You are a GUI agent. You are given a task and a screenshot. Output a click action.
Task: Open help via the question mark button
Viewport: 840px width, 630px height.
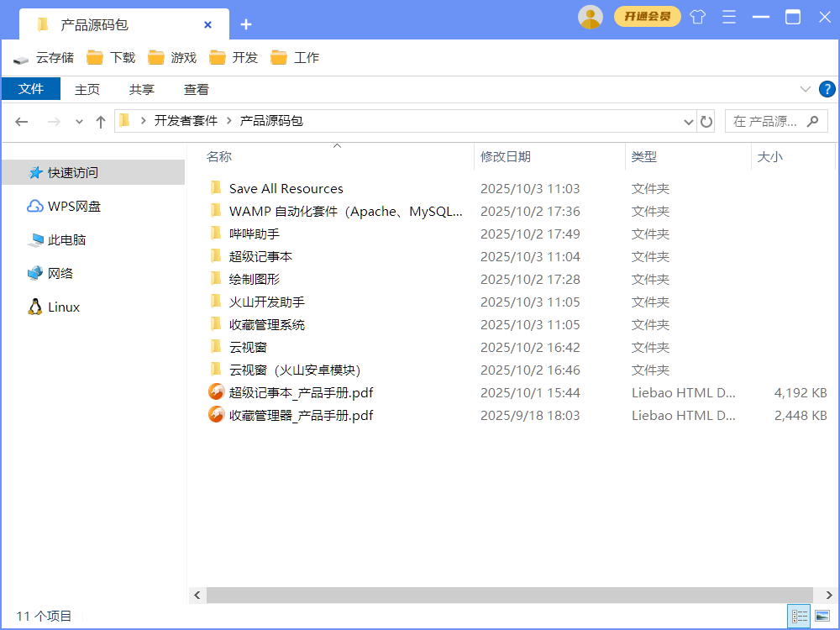click(x=827, y=89)
